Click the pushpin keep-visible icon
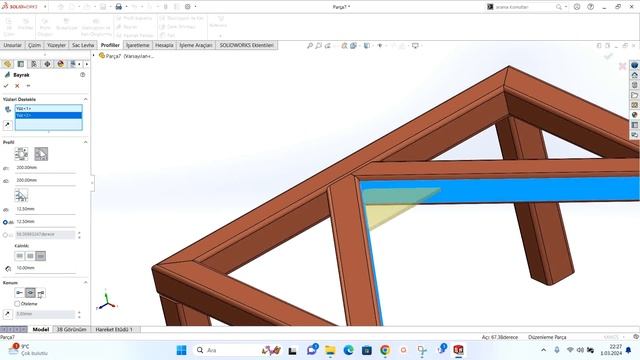This screenshot has height=360, width=640. pyautogui.click(x=28, y=86)
